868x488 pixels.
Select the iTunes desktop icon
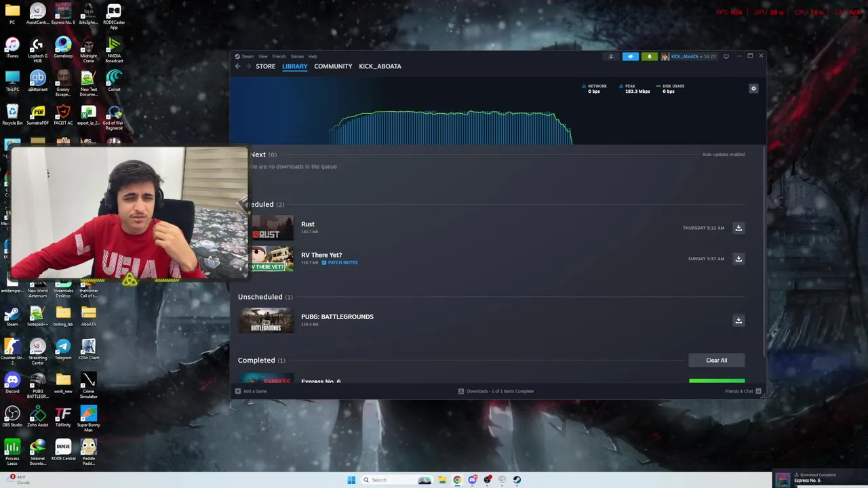coord(12,47)
